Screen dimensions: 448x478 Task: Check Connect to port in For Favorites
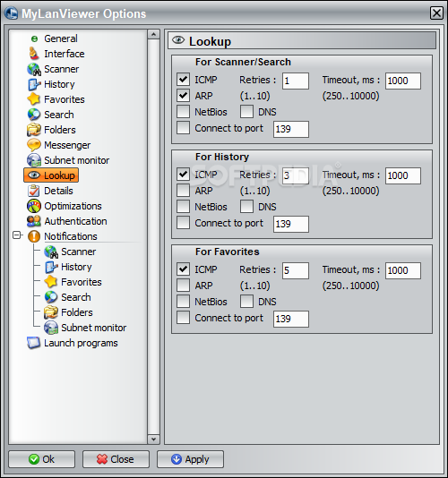point(183,318)
